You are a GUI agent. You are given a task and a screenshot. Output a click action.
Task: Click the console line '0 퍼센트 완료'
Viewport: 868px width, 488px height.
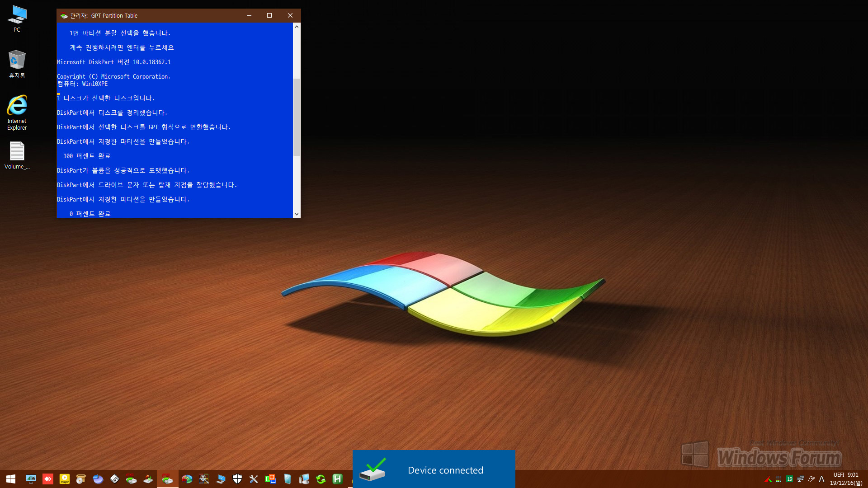point(90,214)
